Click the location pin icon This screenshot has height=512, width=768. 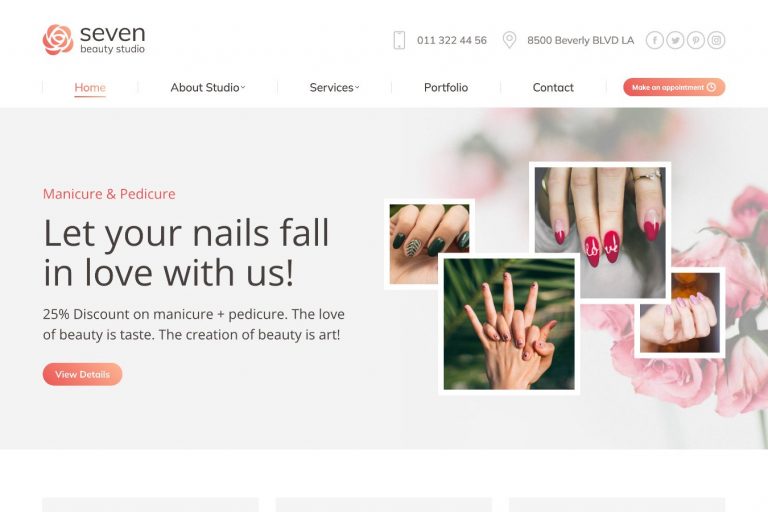click(x=509, y=40)
